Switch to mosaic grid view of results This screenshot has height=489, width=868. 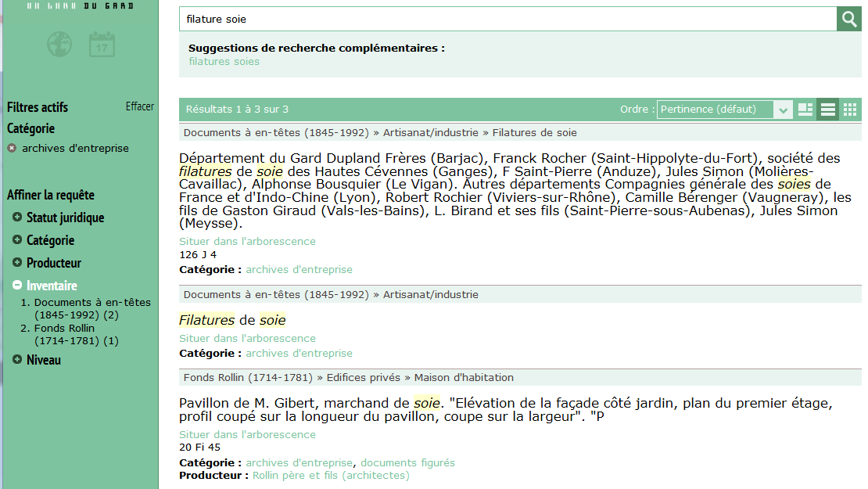(850, 109)
